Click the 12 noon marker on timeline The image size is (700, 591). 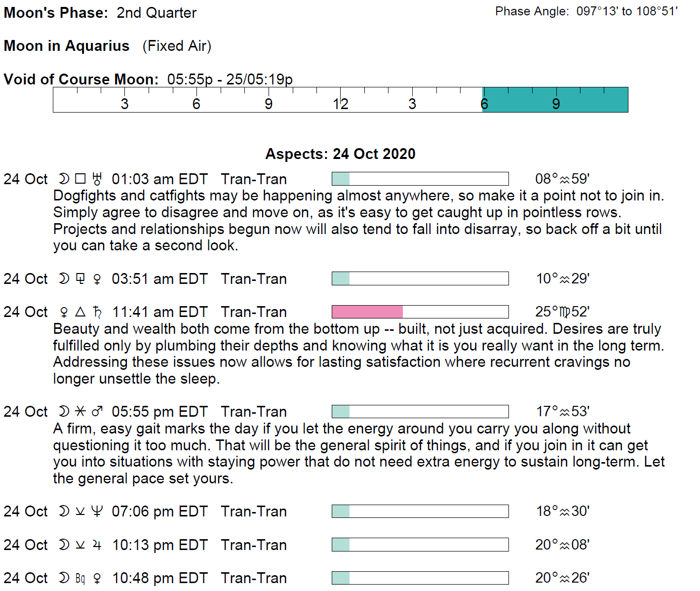(x=340, y=104)
